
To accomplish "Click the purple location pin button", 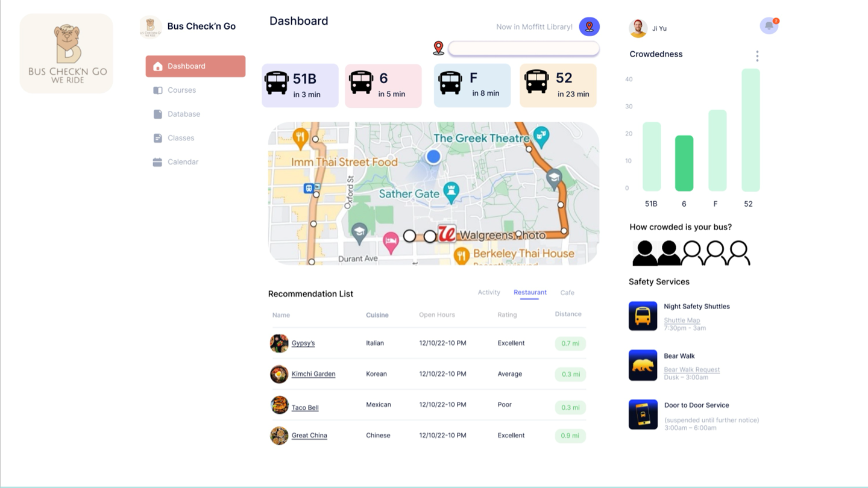I will pyautogui.click(x=589, y=27).
